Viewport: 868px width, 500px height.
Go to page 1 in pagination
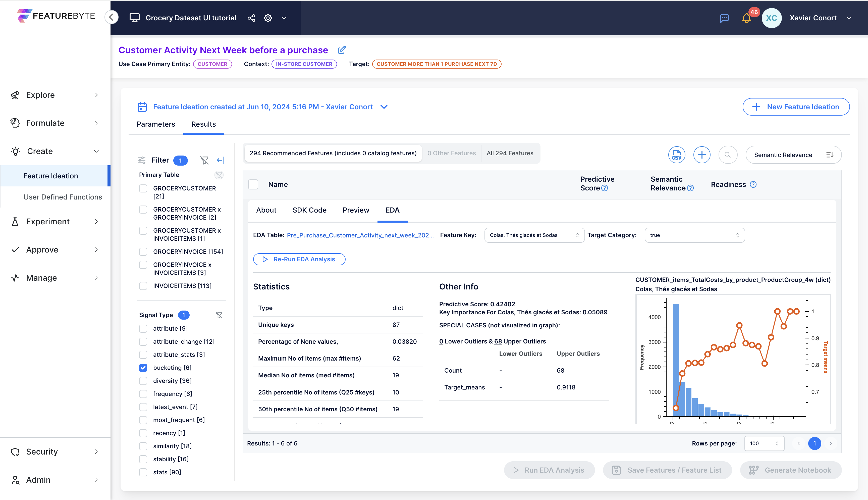tap(815, 443)
